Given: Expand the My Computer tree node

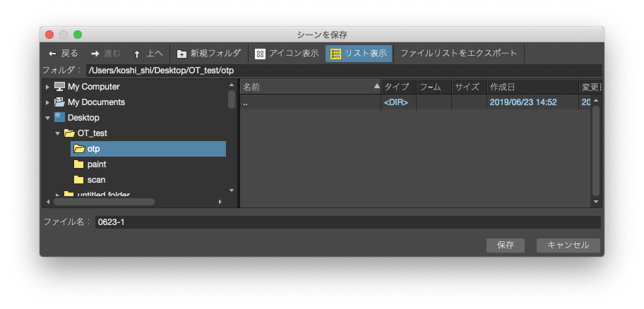Looking at the screenshot, I should coord(47,87).
